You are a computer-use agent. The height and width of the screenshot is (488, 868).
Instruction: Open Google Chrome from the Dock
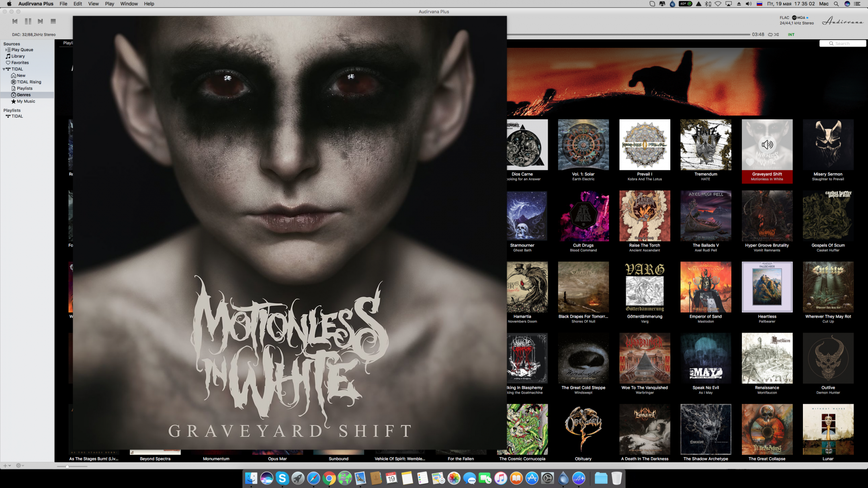click(x=329, y=478)
